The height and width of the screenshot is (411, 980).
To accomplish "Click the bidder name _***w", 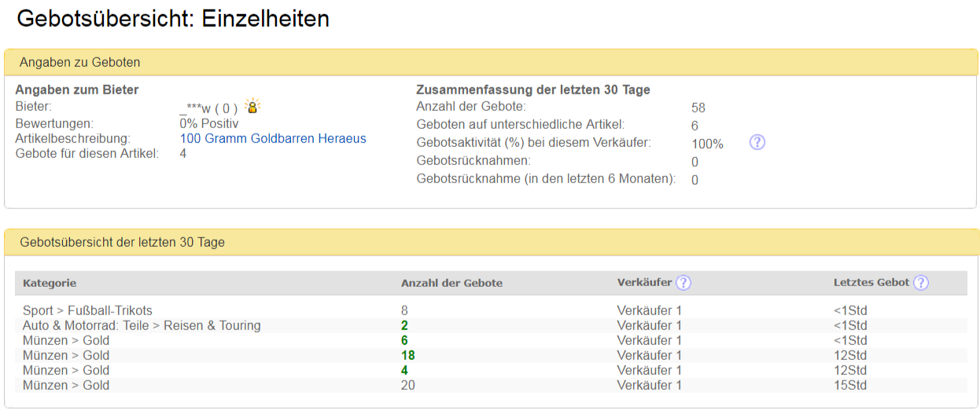I will [195, 108].
